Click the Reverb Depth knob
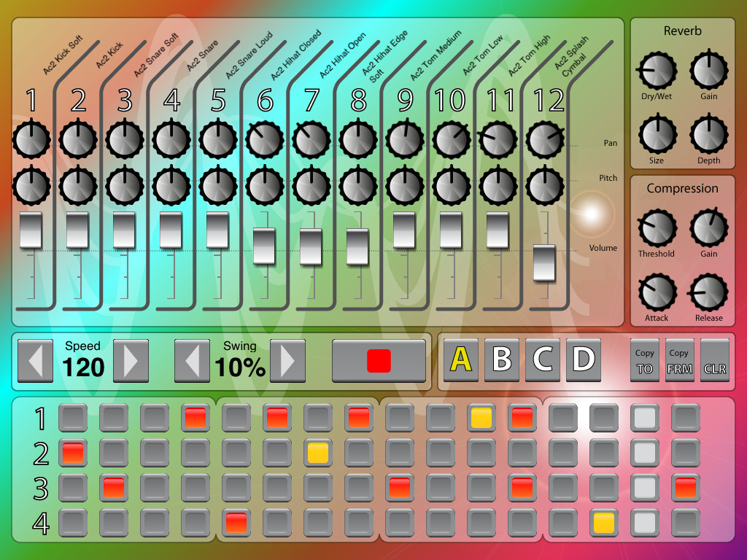Screen dimensions: 747x560 coord(709,135)
